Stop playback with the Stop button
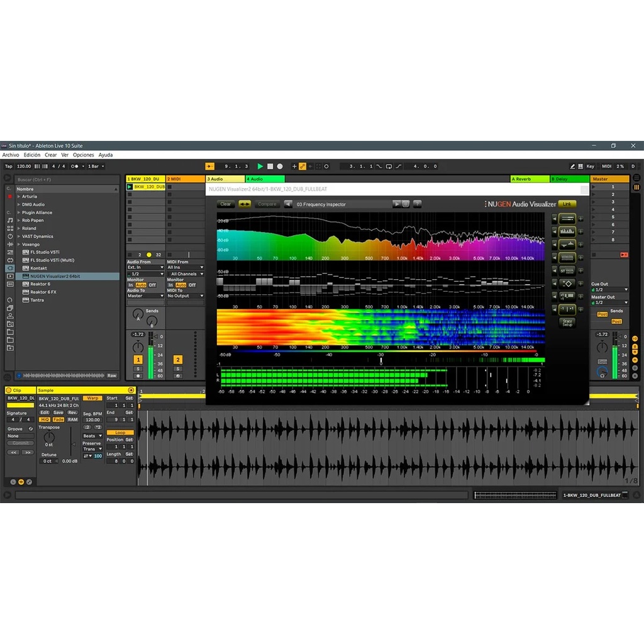The width and height of the screenshot is (644, 644). click(270, 166)
